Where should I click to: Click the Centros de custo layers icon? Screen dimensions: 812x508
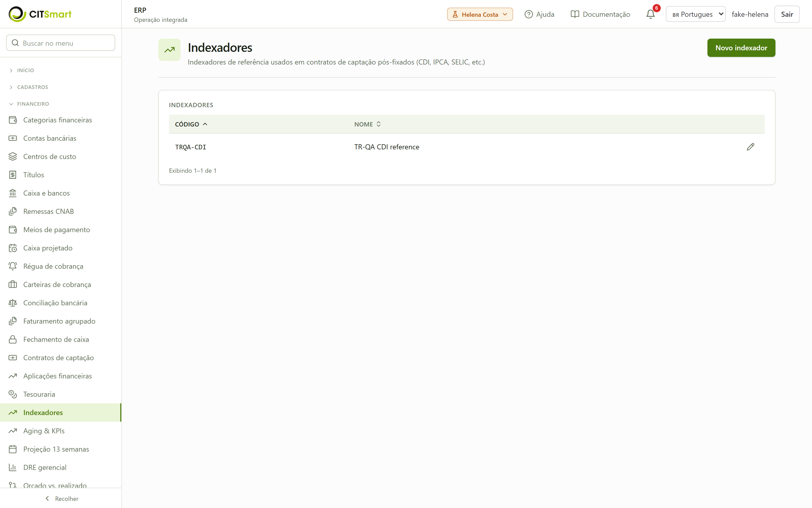point(13,156)
